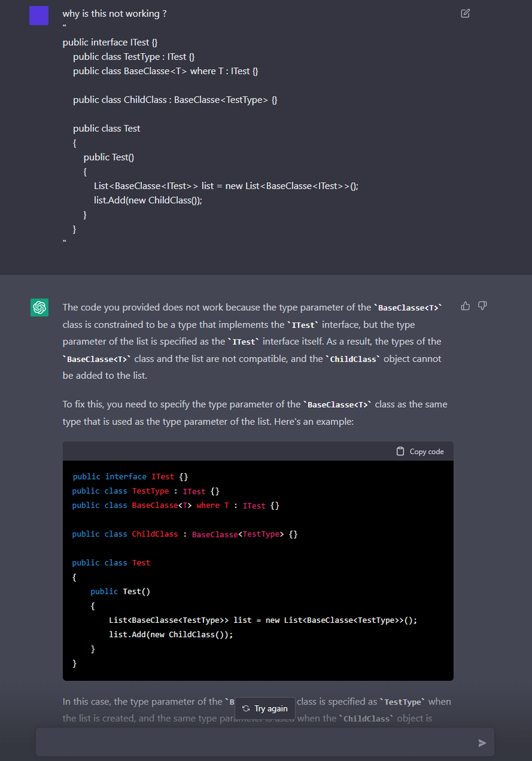This screenshot has height=761, width=532.
Task: Click 'list.Add(new ChildClass());' in code block
Action: 171,634
